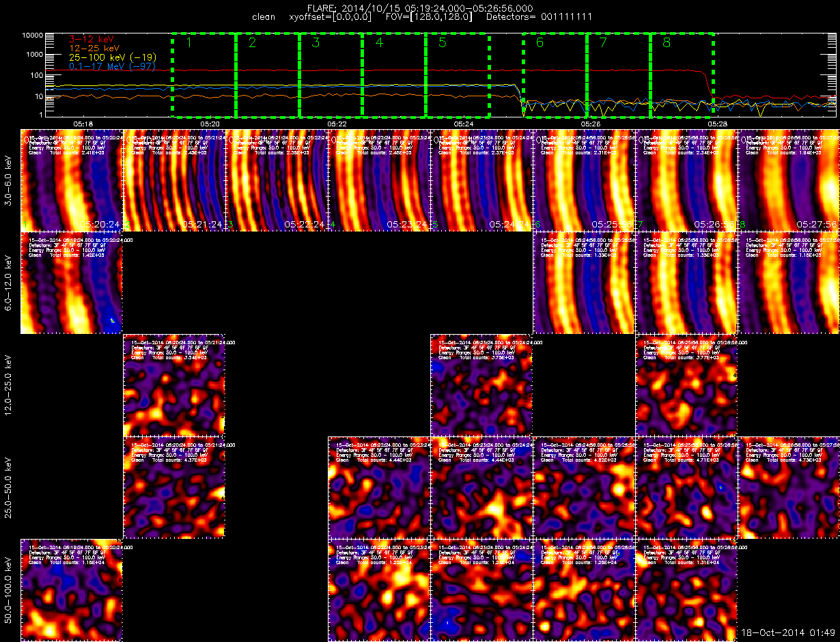Click the '3.0-6.0 keV' row label
Image resolution: width=840 pixels, height=642 pixels.
tap(8, 181)
